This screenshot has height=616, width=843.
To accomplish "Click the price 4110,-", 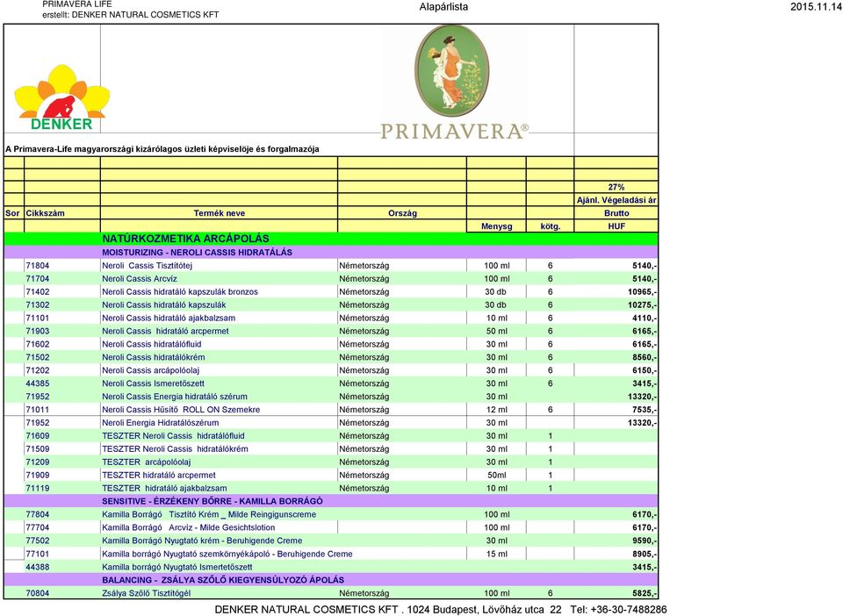I will click(644, 318).
